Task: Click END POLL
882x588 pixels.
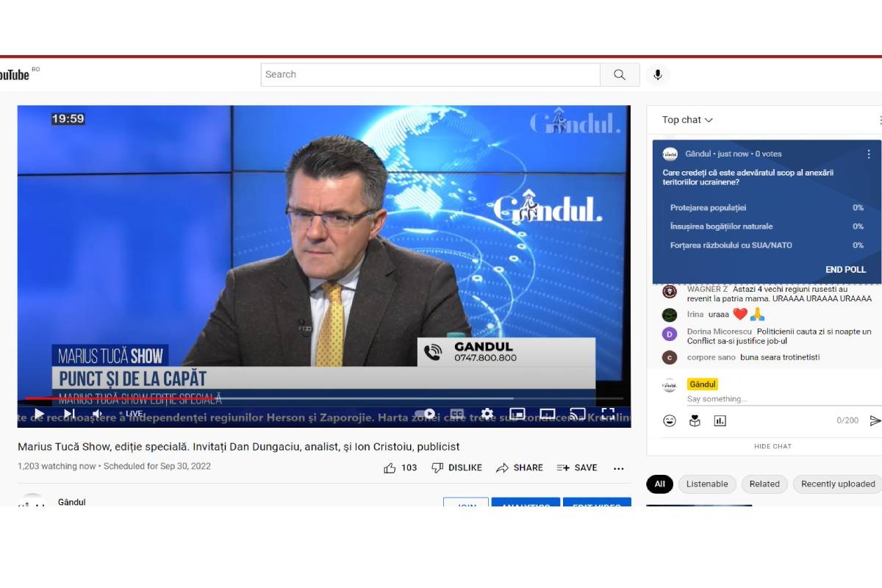Action: tap(846, 270)
